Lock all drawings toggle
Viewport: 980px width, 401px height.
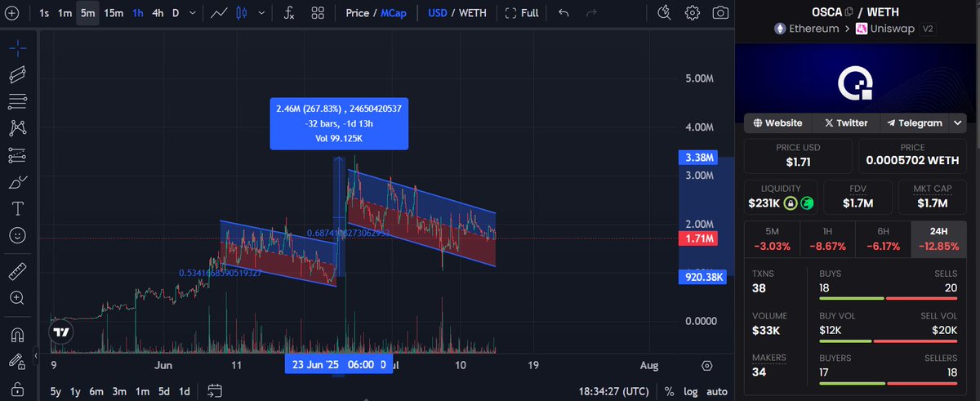tap(17, 388)
